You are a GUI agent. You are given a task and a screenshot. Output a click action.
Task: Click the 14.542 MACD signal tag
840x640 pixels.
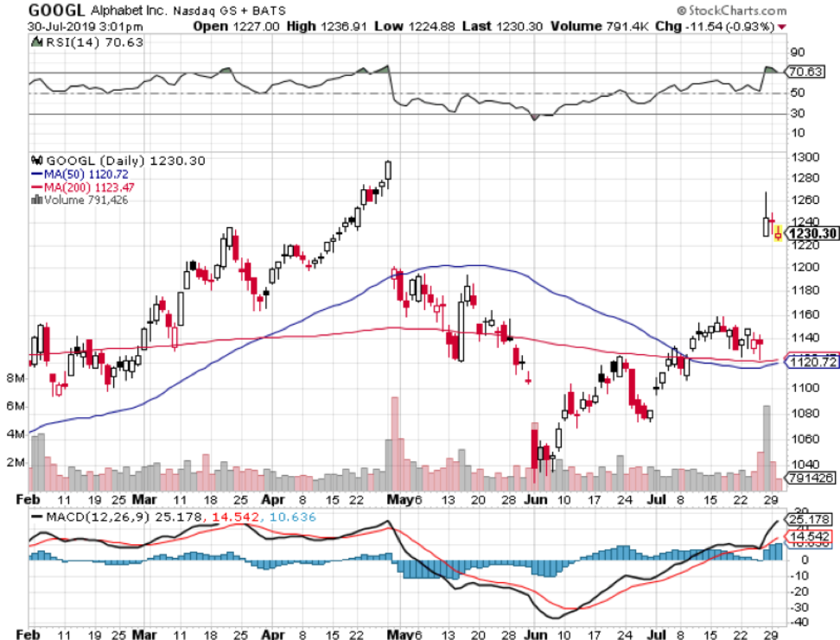point(810,536)
